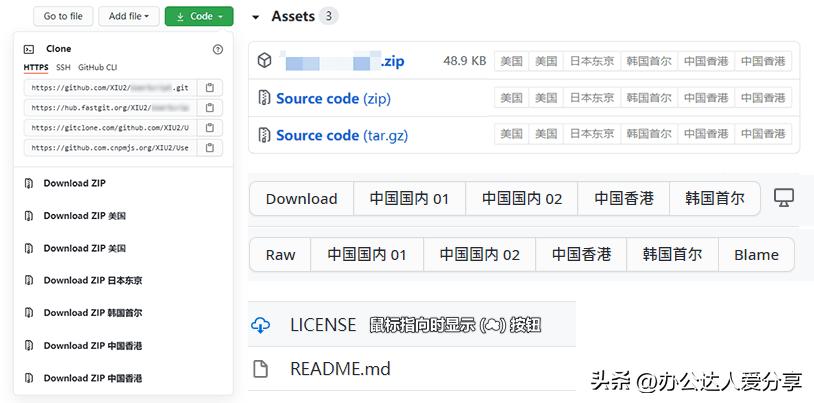Open the Source code (tar.gz) link

pyautogui.click(x=342, y=135)
